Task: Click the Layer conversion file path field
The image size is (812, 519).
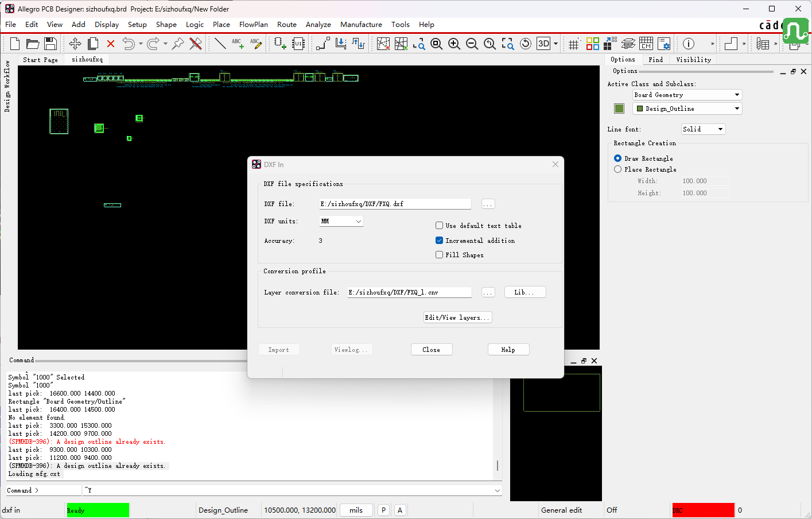Action: [x=409, y=292]
